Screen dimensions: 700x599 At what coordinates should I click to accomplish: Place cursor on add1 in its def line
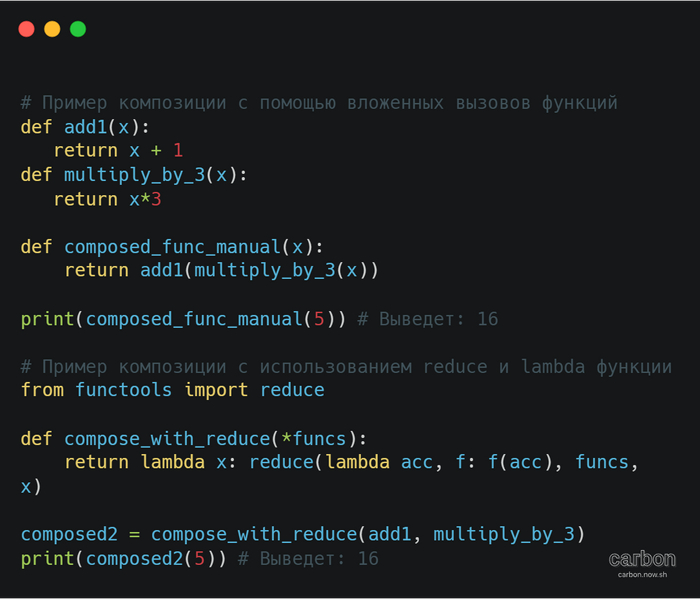tap(85, 127)
